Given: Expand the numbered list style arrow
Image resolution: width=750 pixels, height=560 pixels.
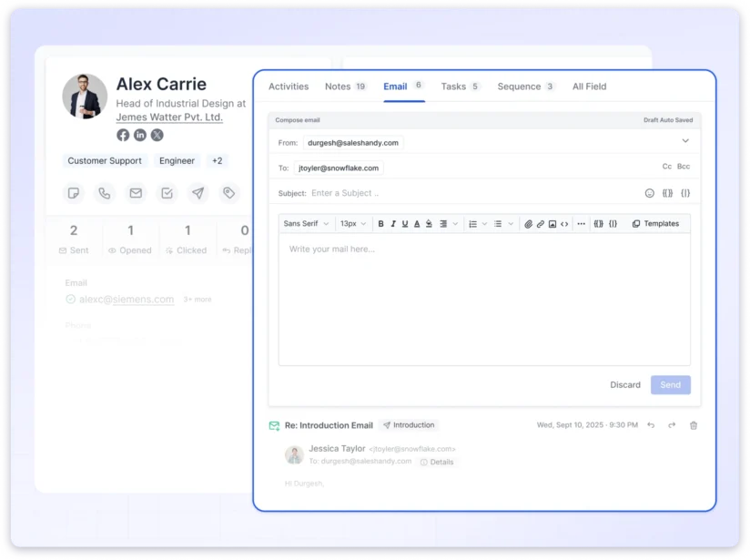Looking at the screenshot, I should (x=484, y=223).
